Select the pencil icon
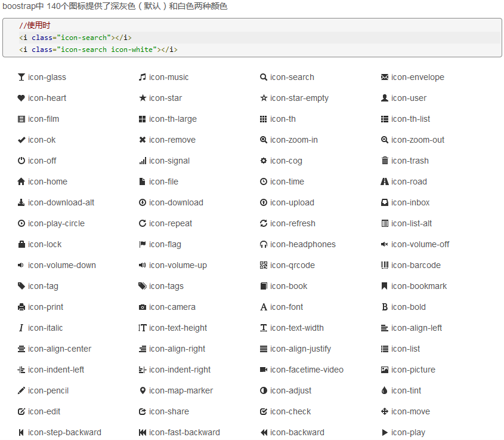Image resolution: width=504 pixels, height=440 pixels. [21, 390]
